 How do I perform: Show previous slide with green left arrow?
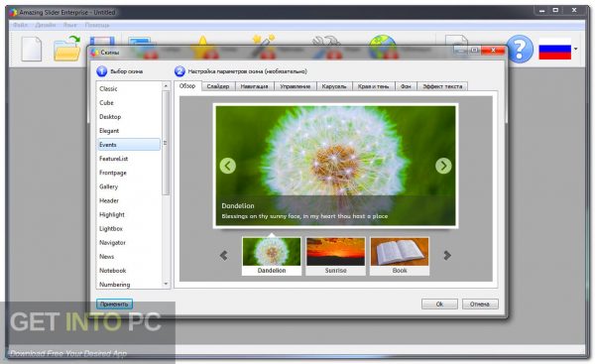(x=228, y=166)
